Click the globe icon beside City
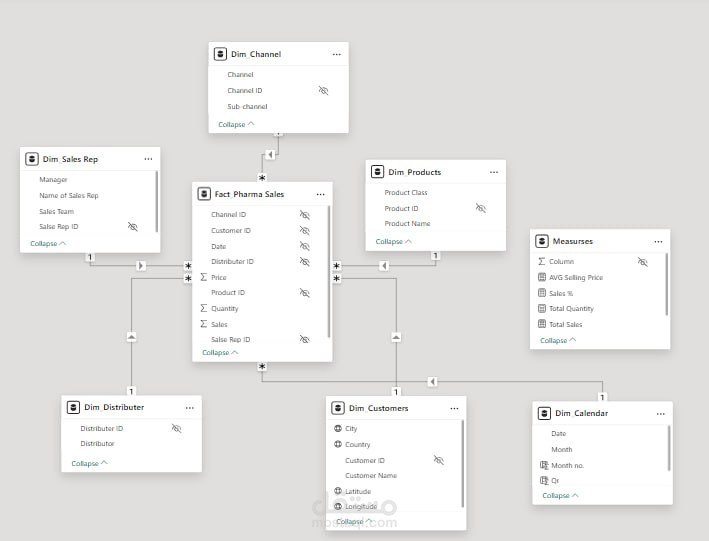 pos(338,428)
